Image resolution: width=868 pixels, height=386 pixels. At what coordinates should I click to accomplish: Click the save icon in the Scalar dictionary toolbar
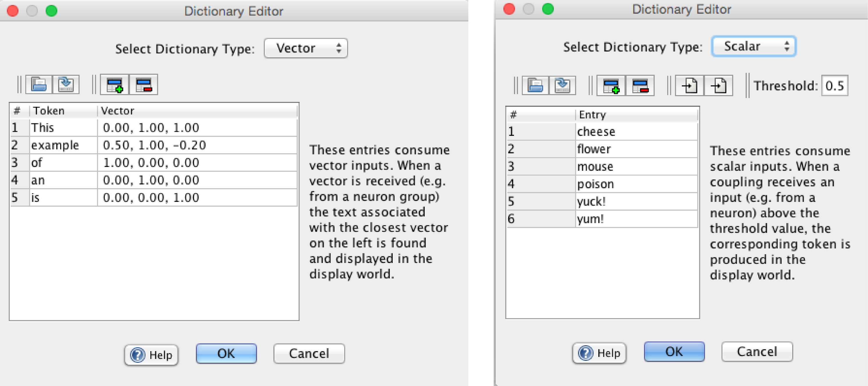pyautogui.click(x=562, y=86)
